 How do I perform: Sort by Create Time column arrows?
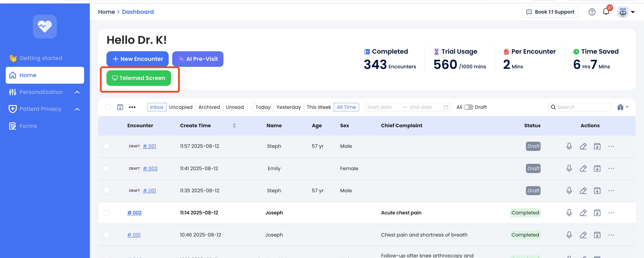click(234, 125)
